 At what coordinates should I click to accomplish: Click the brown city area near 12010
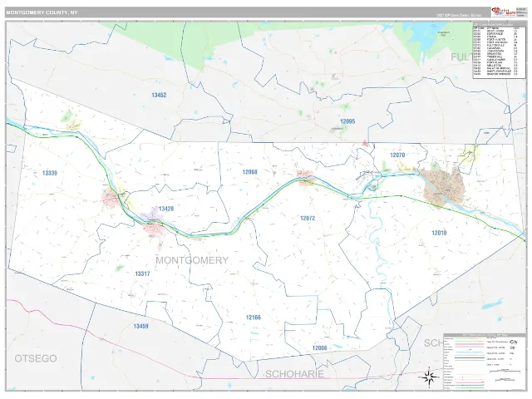[x=443, y=189]
